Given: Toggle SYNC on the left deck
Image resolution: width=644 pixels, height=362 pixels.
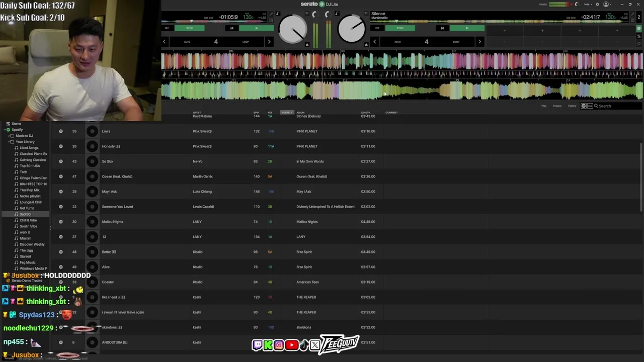Looking at the screenshot, I should tap(190, 28).
